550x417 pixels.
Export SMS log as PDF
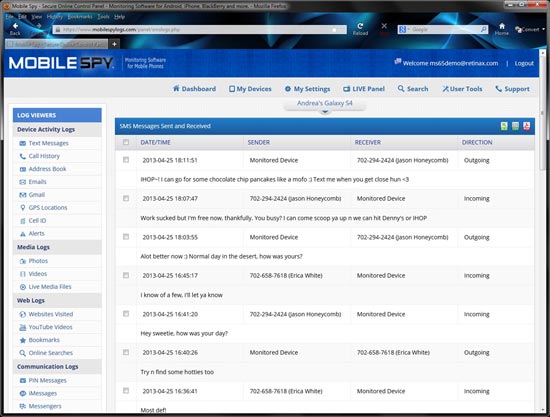[526, 126]
